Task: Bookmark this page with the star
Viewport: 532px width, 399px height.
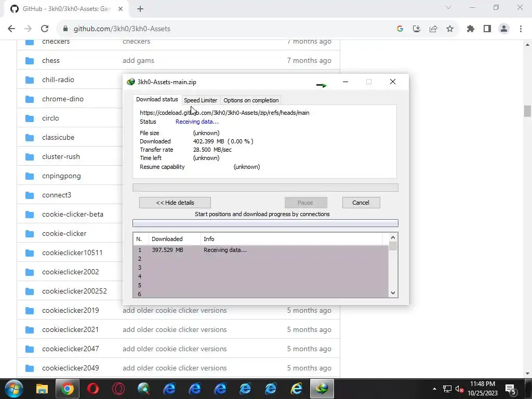Action: click(450, 29)
